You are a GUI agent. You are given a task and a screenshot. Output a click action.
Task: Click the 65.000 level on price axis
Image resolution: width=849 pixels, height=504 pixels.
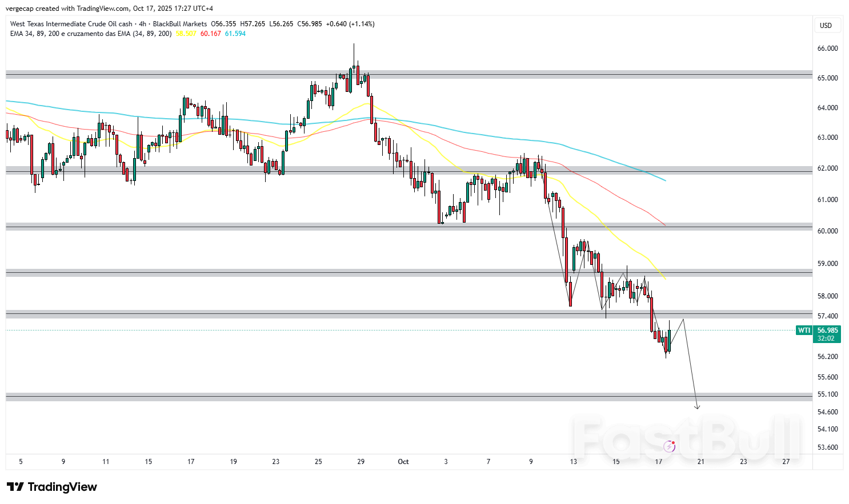point(827,78)
